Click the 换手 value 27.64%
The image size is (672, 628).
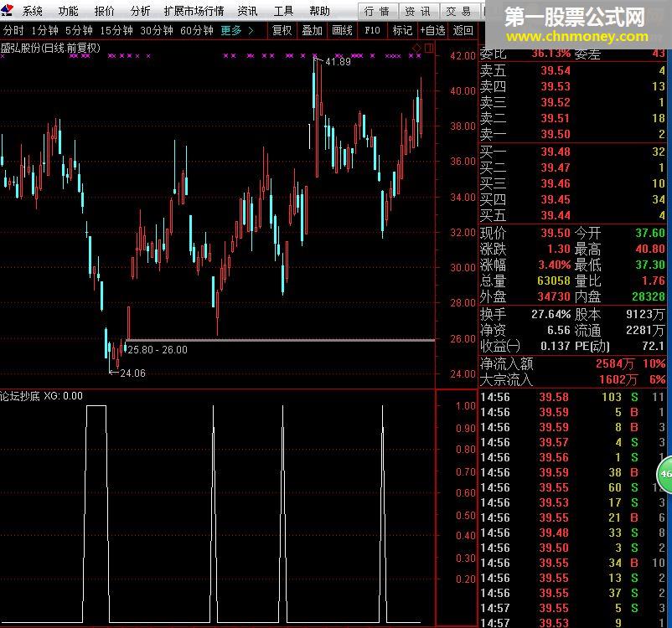(551, 315)
